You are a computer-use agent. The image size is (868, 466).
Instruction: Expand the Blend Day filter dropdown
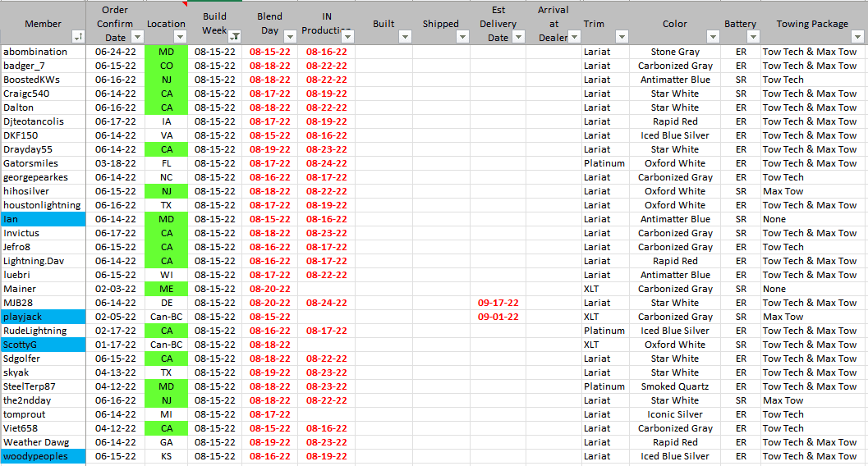point(291,37)
